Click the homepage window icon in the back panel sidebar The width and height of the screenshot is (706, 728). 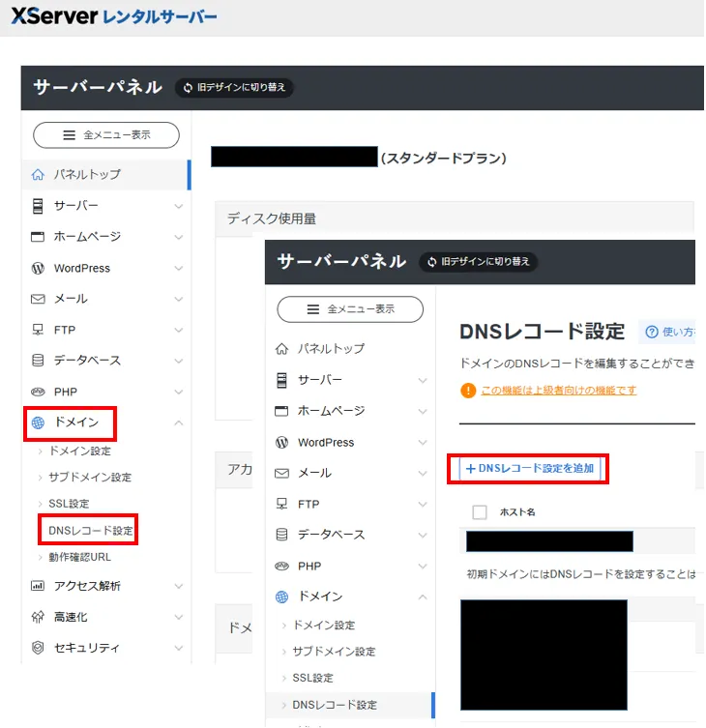38,237
